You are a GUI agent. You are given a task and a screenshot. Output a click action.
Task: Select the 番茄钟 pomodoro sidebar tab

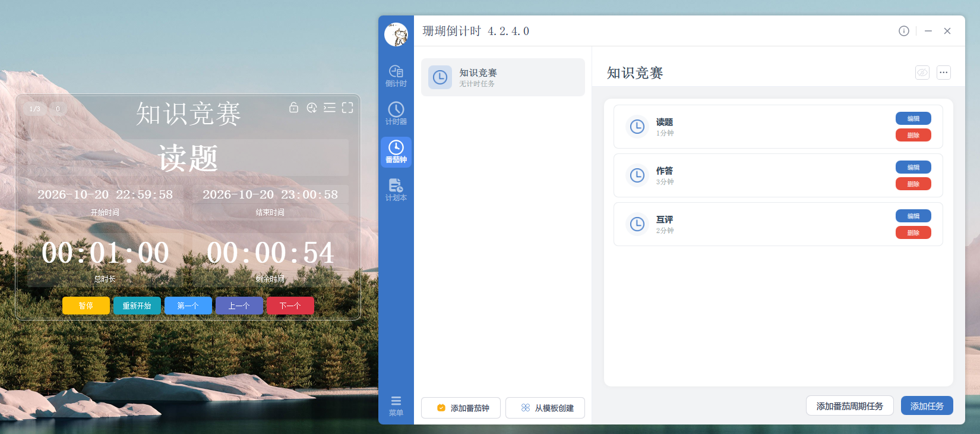[396, 152]
